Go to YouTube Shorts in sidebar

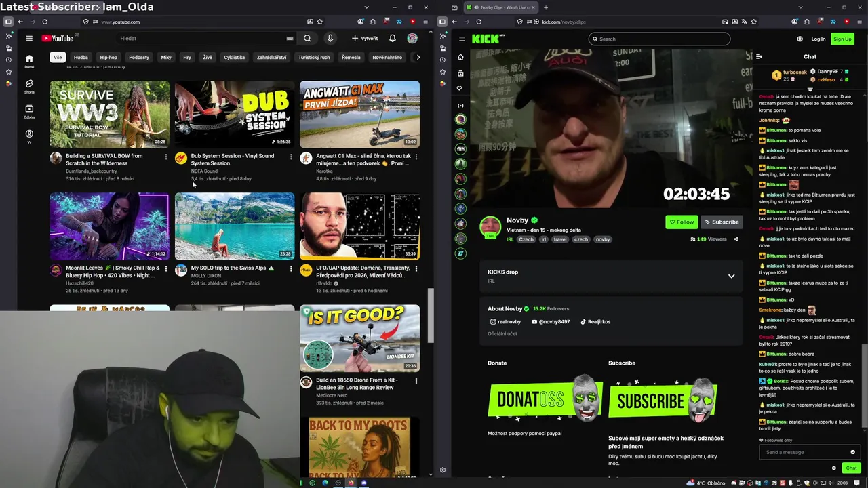click(29, 86)
